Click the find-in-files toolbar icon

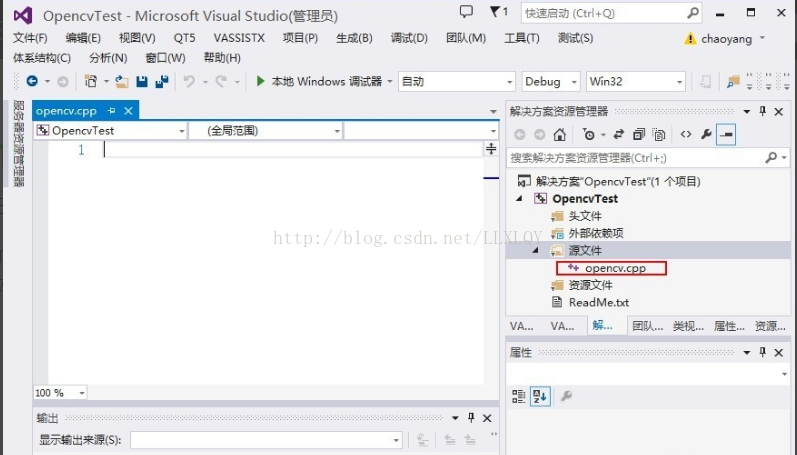click(x=733, y=81)
